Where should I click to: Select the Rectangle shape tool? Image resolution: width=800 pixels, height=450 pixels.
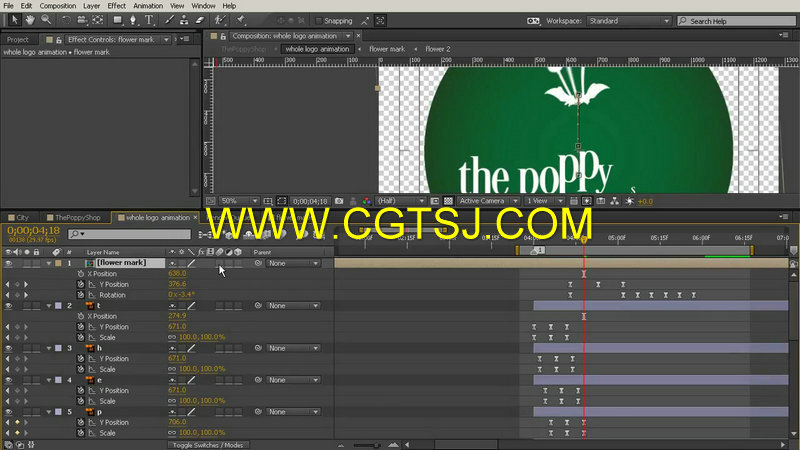[x=117, y=20]
